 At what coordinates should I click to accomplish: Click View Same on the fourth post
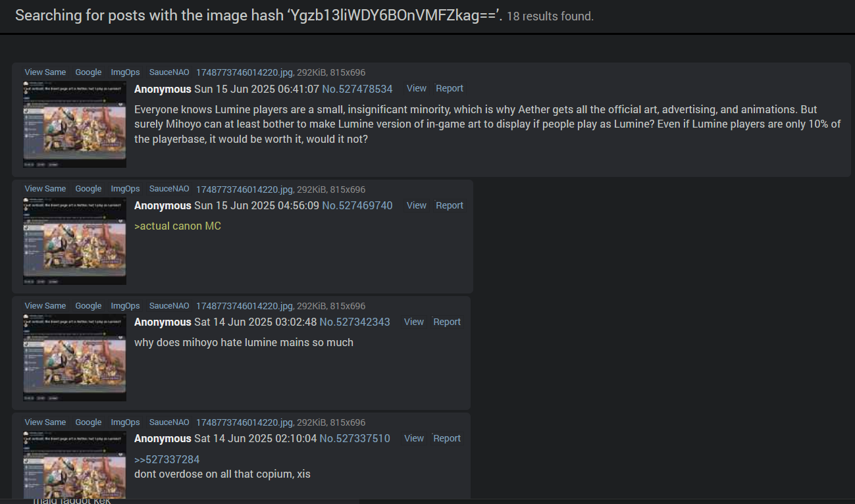[45, 422]
